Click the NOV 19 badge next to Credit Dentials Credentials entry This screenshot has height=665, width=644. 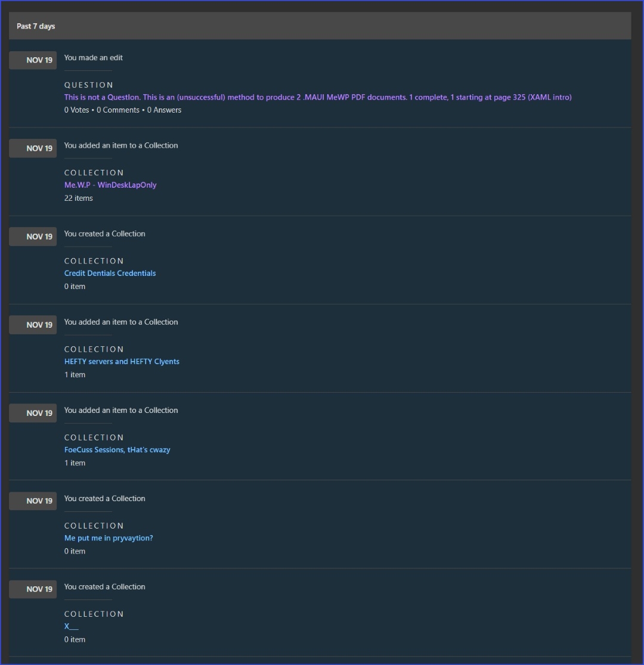32,236
